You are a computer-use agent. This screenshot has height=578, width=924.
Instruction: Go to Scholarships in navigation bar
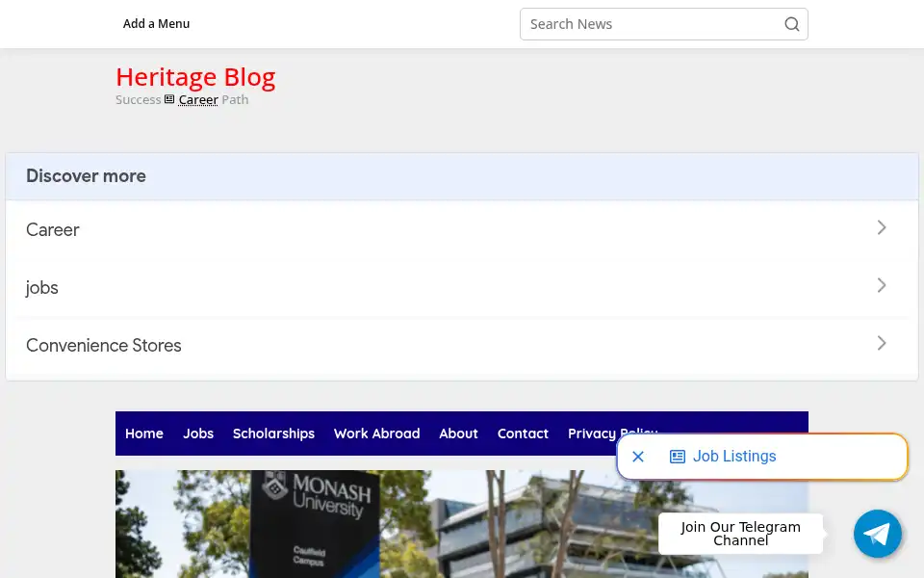(x=273, y=433)
